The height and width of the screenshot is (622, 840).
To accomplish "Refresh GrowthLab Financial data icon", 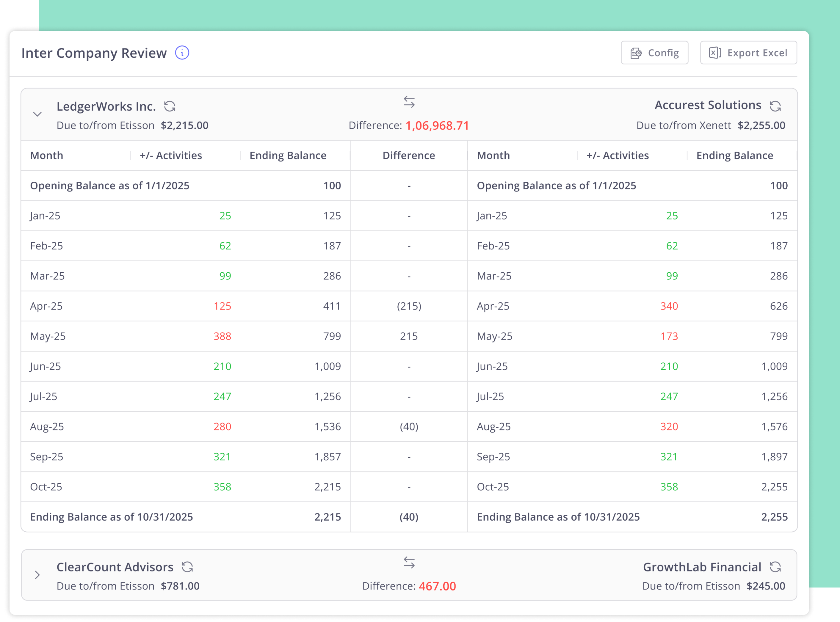I will (x=775, y=567).
